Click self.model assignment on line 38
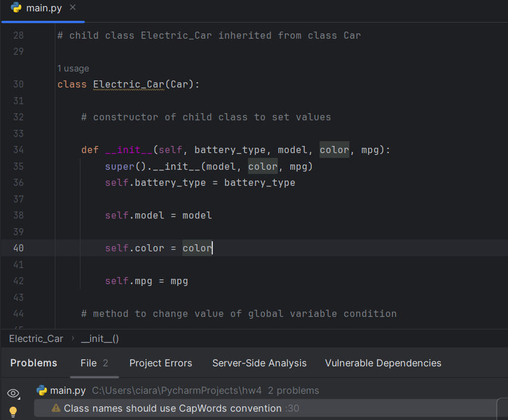508x420 pixels. point(159,215)
